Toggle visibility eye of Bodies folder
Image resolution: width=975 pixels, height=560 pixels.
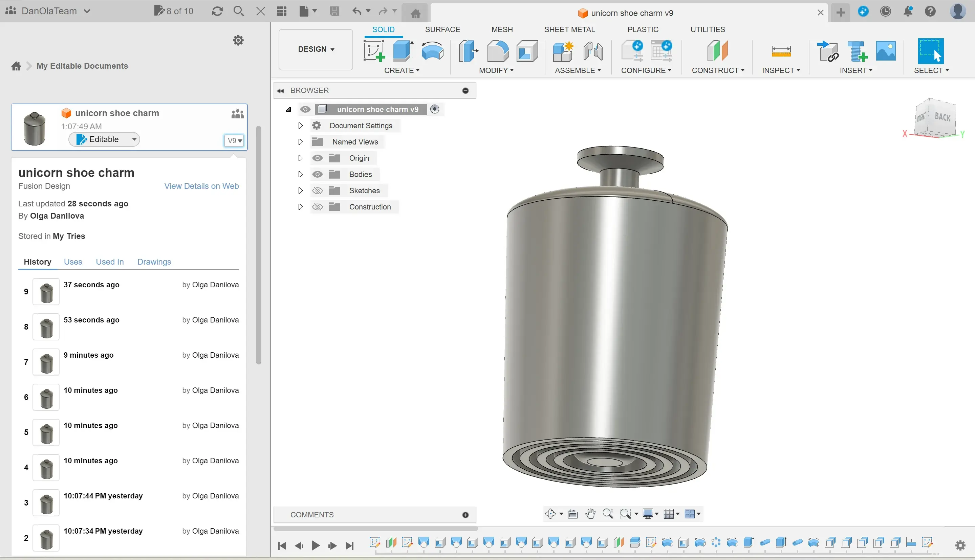pos(317,174)
